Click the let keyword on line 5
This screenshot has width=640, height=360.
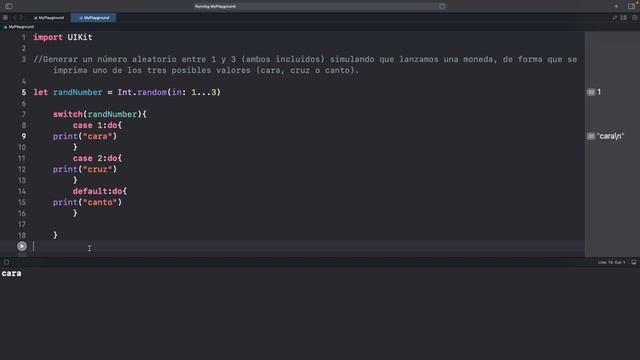40,92
